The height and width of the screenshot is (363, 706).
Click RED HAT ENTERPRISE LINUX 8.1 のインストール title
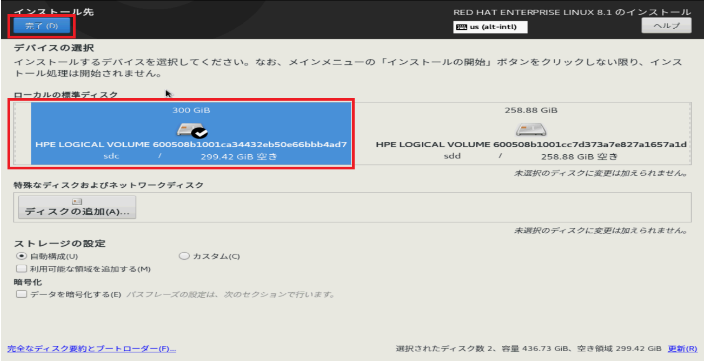pos(572,12)
